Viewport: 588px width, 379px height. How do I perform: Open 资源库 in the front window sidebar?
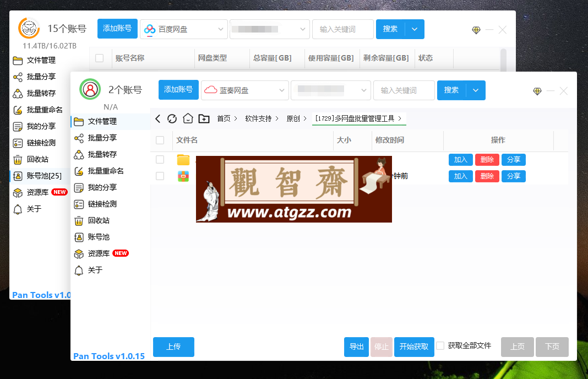(111, 253)
